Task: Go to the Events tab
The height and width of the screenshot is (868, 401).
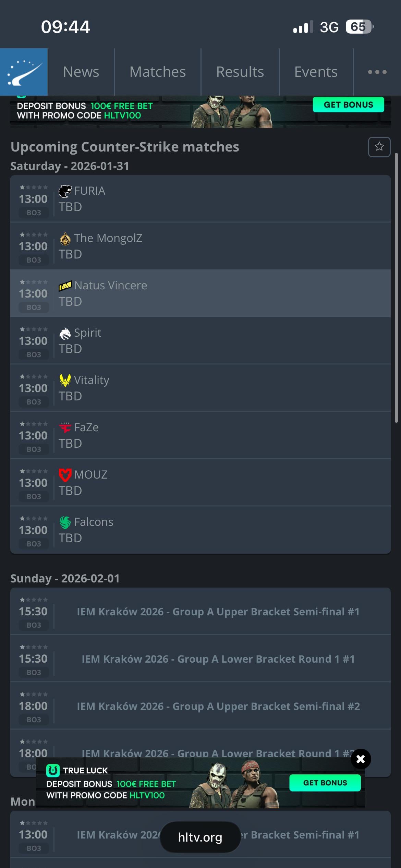Action: pyautogui.click(x=316, y=72)
